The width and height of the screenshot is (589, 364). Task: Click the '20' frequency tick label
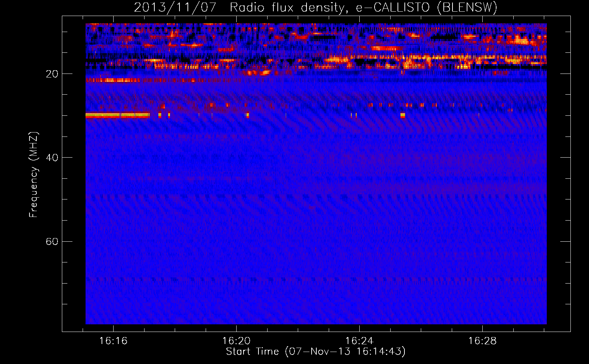(x=52, y=74)
